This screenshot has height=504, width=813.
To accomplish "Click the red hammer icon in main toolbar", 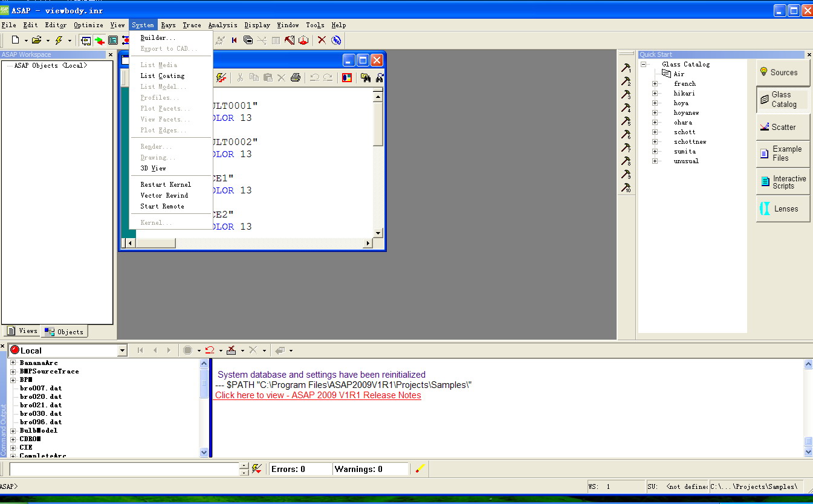I will (x=290, y=40).
